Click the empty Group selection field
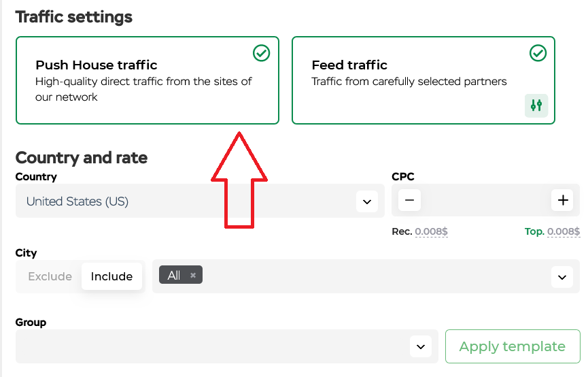 click(x=227, y=346)
